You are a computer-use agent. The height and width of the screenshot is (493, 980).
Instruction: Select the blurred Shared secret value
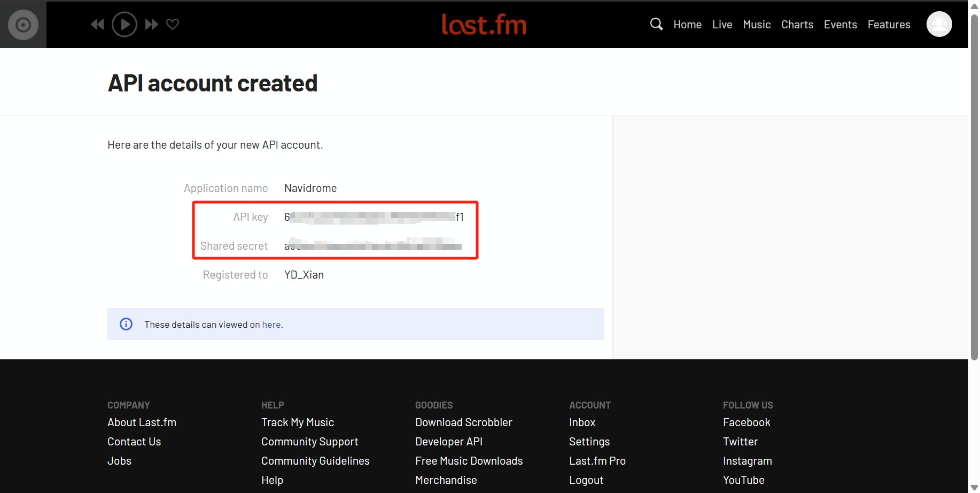(373, 245)
